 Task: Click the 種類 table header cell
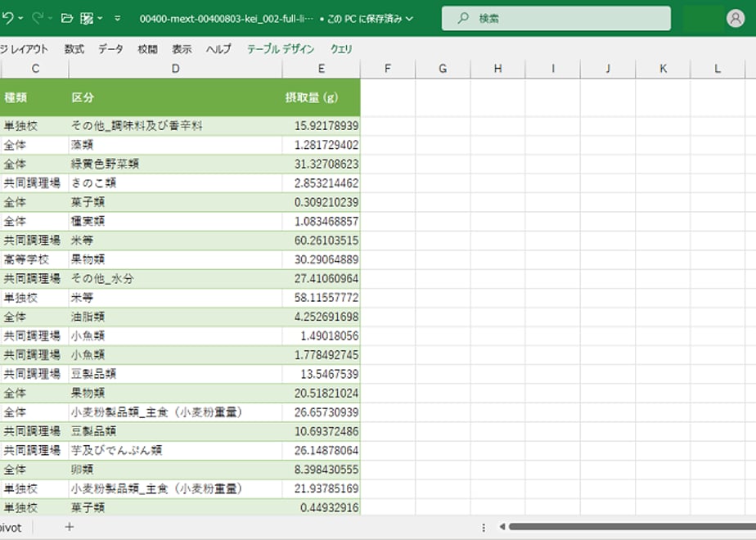[34, 97]
